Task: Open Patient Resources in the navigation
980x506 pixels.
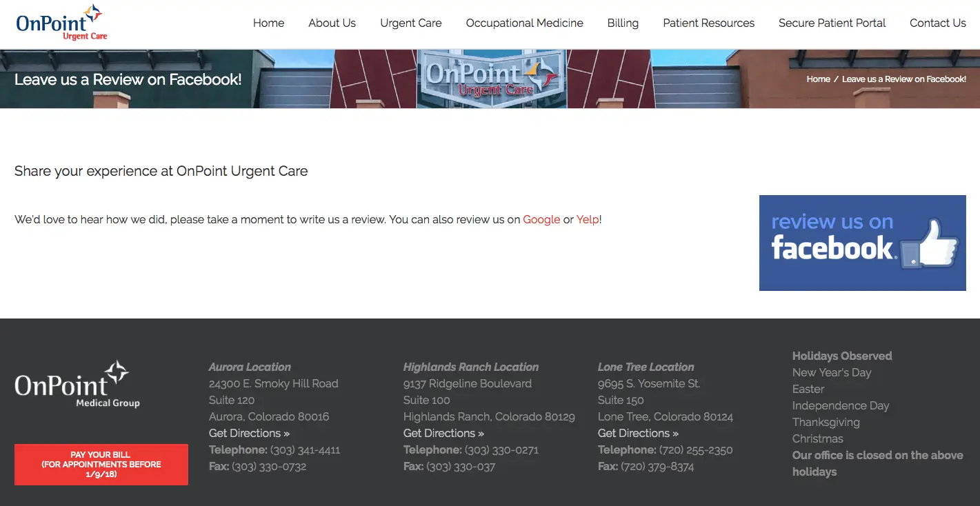Action: [x=708, y=23]
